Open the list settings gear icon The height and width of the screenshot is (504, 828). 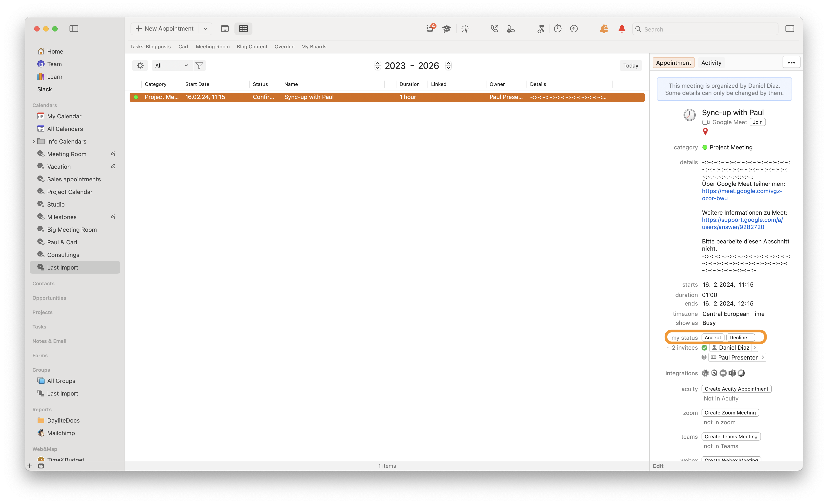tap(140, 65)
